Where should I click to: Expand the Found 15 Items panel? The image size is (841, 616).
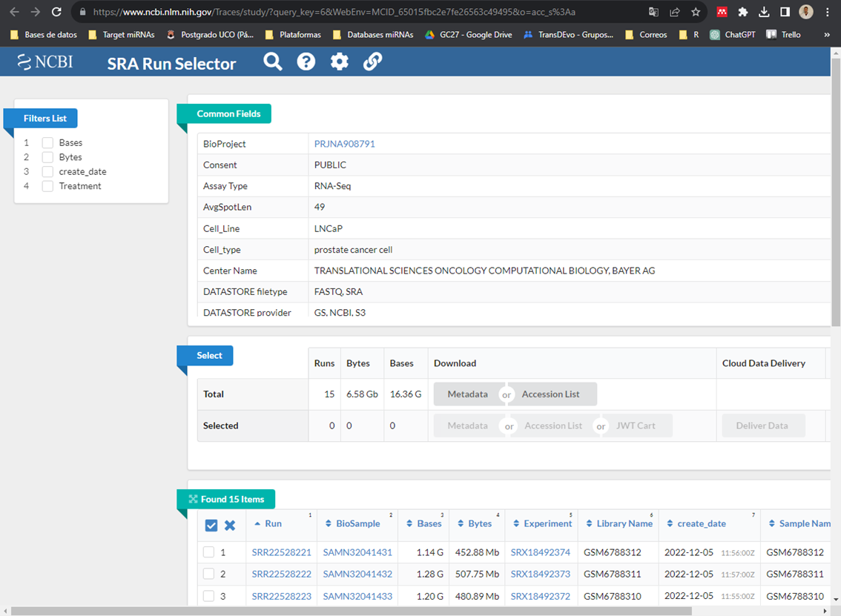(194, 500)
